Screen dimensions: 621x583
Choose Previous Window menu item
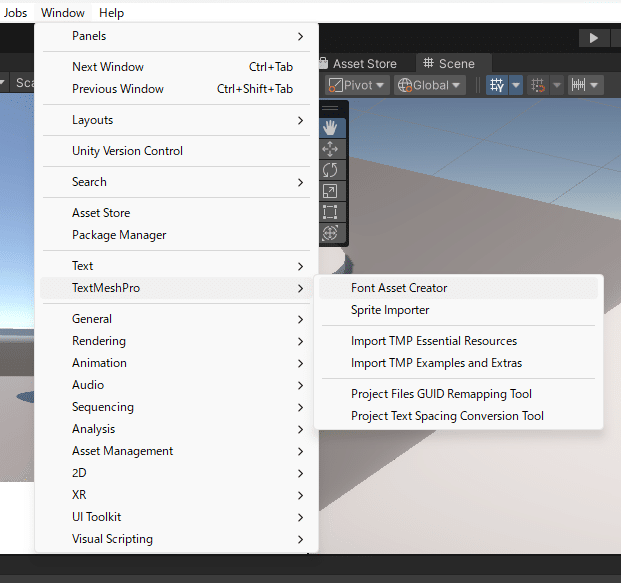tap(176, 89)
